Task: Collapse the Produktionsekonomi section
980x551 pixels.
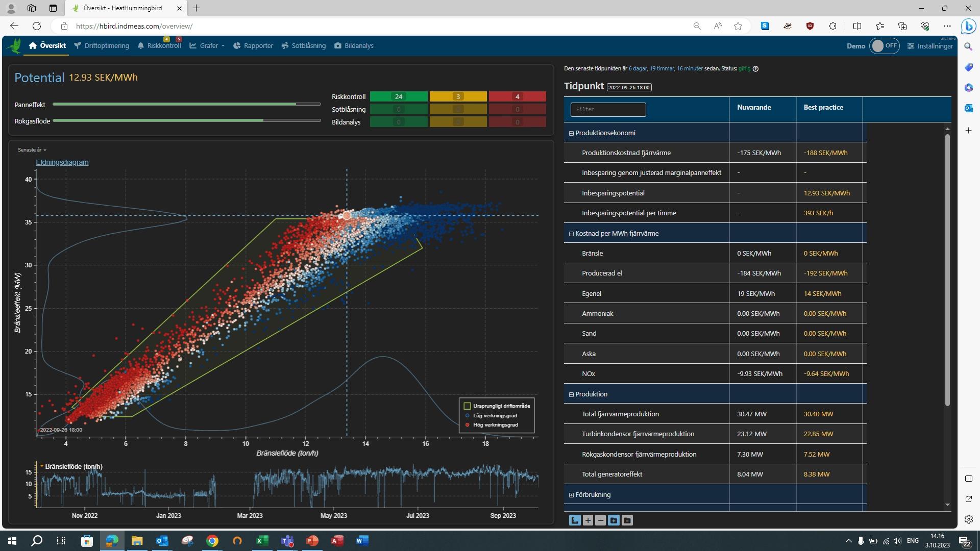Action: [571, 133]
